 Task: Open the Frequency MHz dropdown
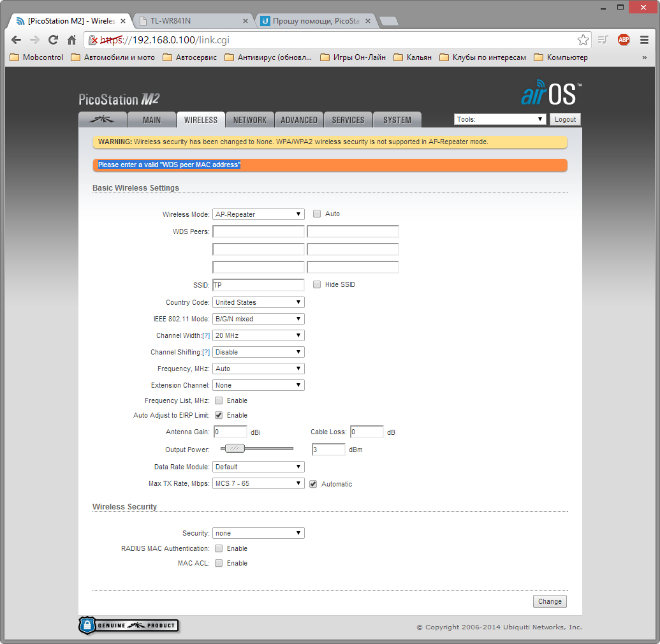[x=258, y=369]
